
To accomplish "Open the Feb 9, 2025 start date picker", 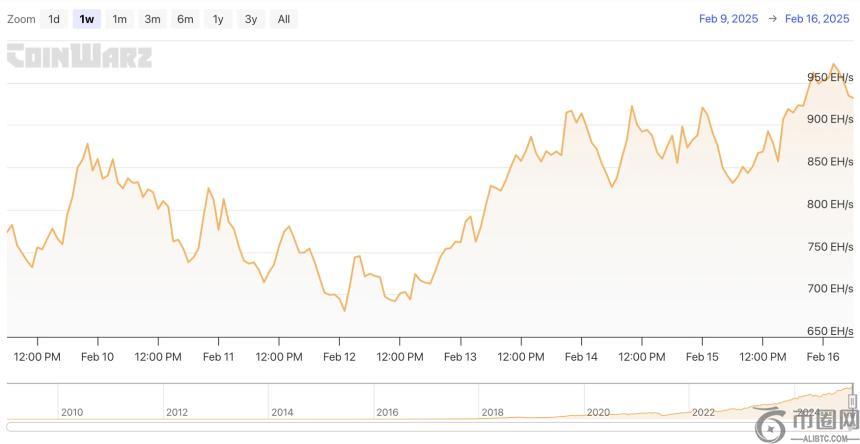I will pos(729,18).
